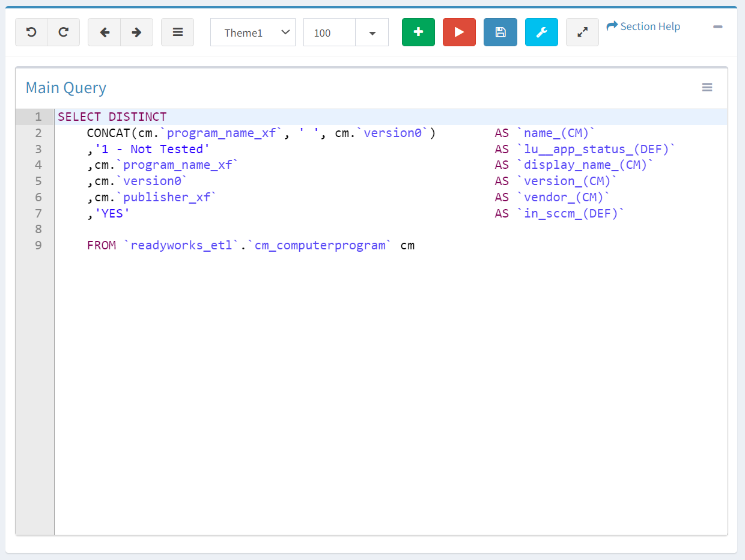Screen dimensions: 745x560
Task: Collapse the section with minus icon
Action: pos(717,27)
